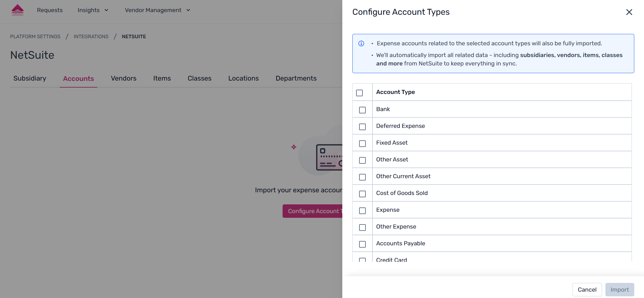Tick the Cost of Goods Sold checkbox
This screenshot has width=644, height=298.
click(x=362, y=194)
